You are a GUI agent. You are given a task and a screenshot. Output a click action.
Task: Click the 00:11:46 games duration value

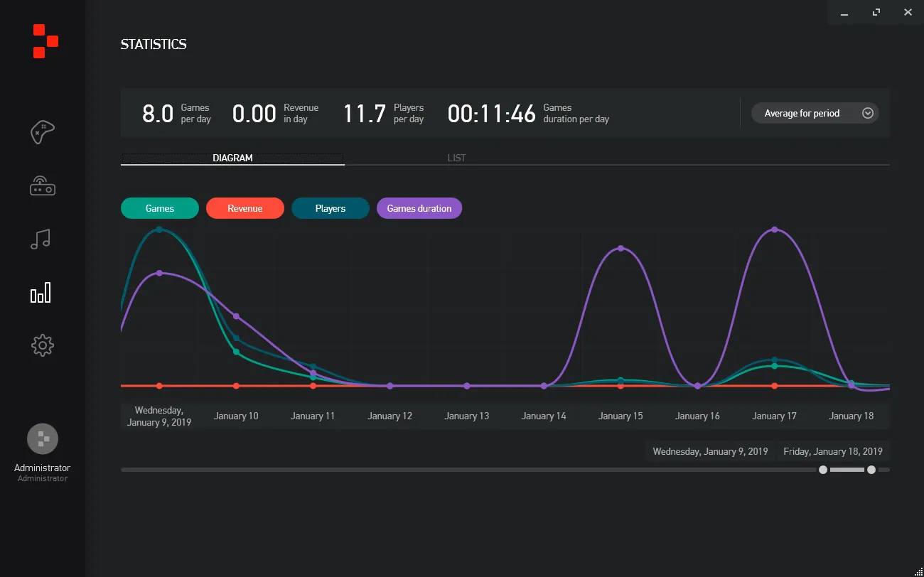coord(492,114)
